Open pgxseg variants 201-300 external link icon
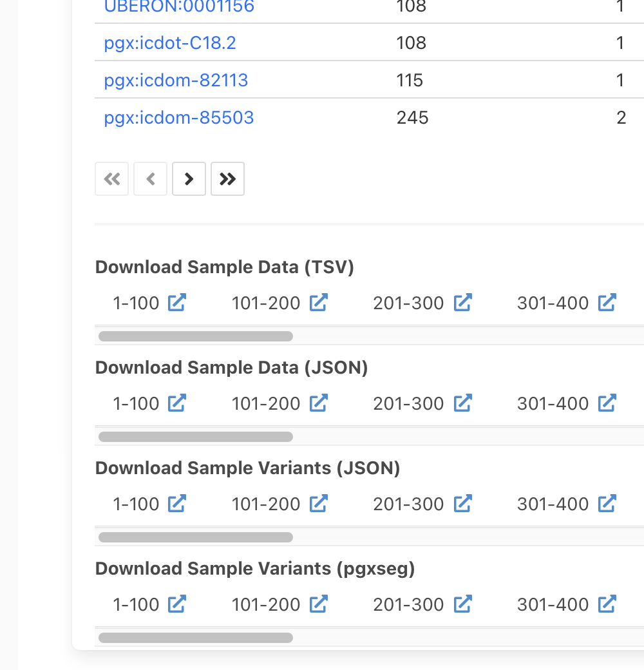The height and width of the screenshot is (670, 644). tap(463, 604)
